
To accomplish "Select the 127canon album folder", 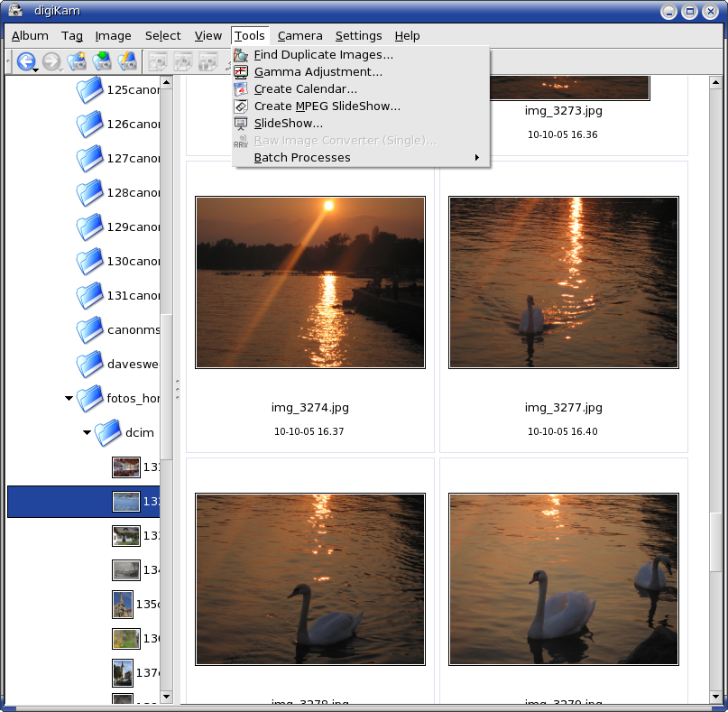I will point(118,159).
